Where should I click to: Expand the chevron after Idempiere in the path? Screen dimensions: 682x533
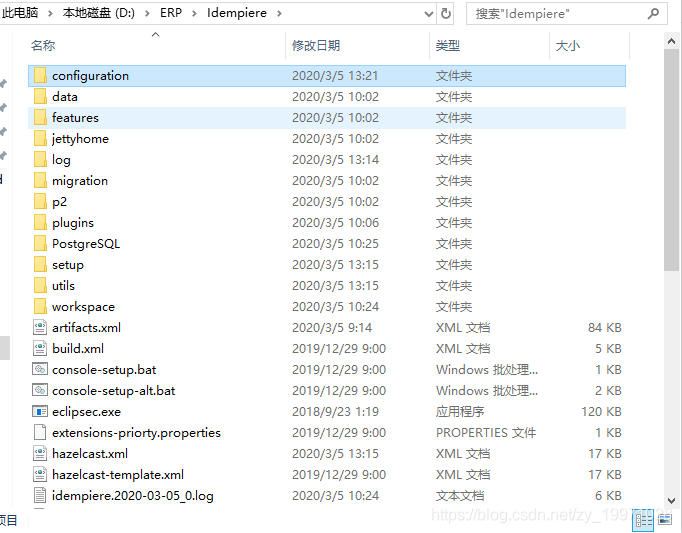tap(279, 13)
